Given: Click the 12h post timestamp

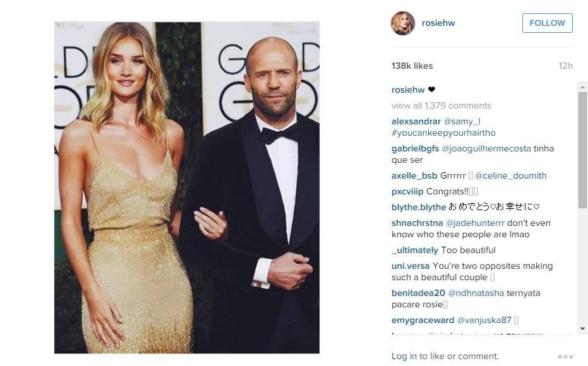Looking at the screenshot, I should point(565,66).
